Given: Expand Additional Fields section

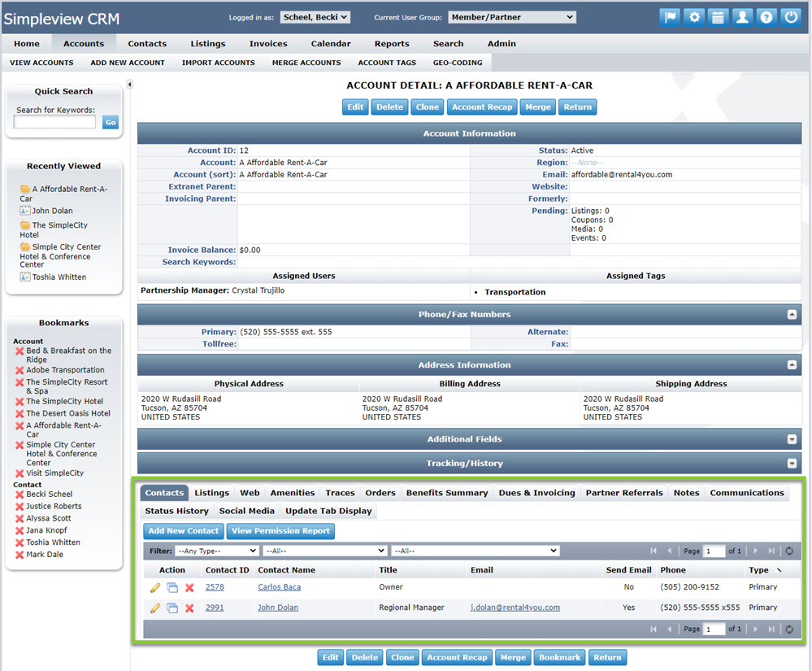Looking at the screenshot, I should tap(792, 439).
